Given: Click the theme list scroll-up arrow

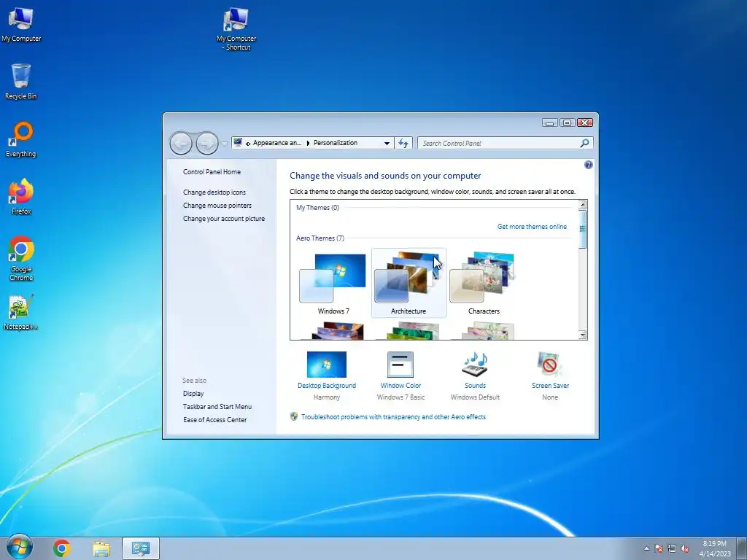Looking at the screenshot, I should pyautogui.click(x=582, y=205).
